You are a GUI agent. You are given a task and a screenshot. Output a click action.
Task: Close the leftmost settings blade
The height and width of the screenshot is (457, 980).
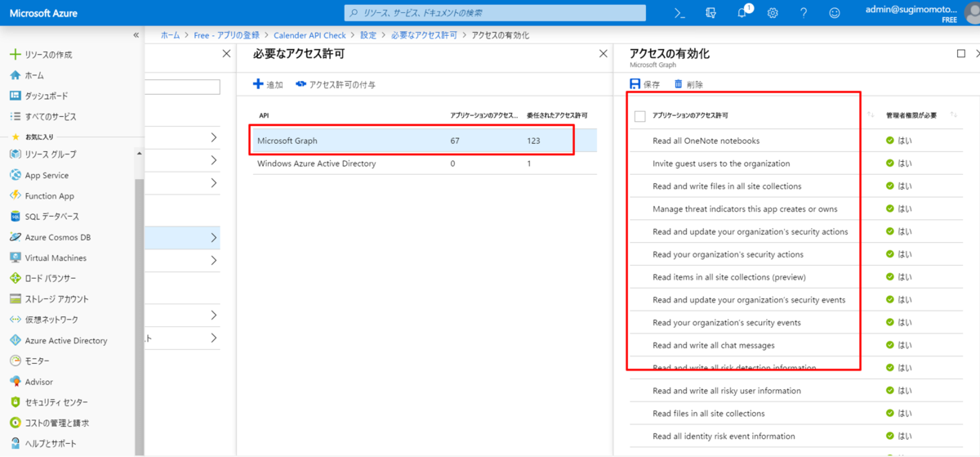tap(227, 53)
